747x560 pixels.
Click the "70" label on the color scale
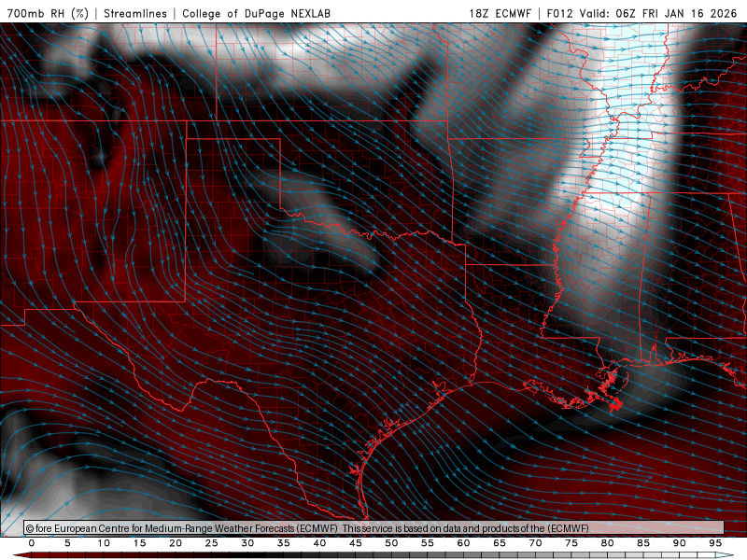pos(535,543)
